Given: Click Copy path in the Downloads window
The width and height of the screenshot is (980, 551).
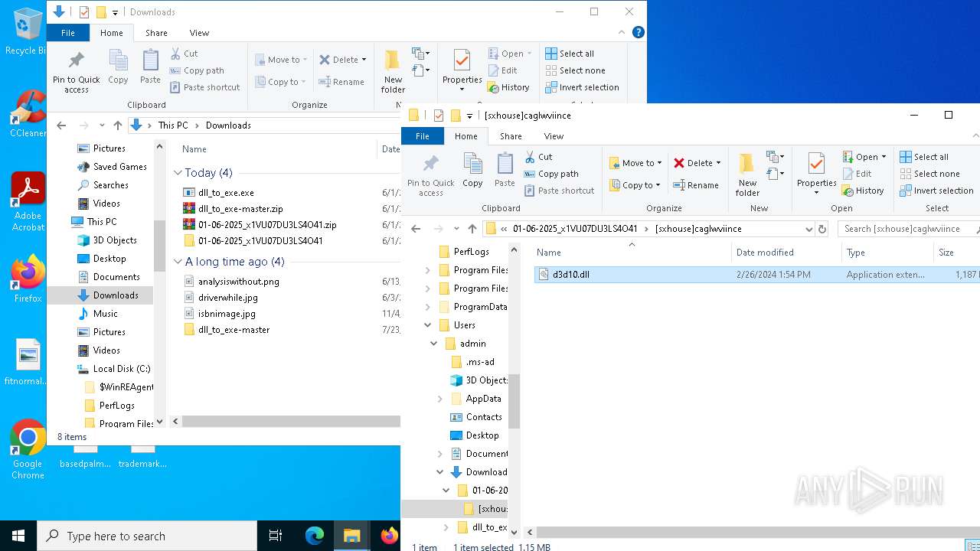Looking at the screenshot, I should pyautogui.click(x=197, y=70).
